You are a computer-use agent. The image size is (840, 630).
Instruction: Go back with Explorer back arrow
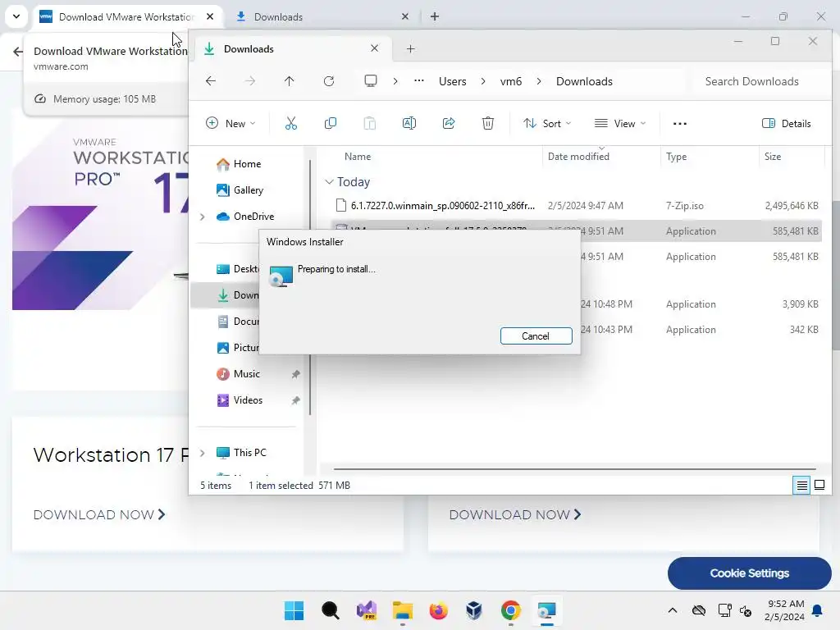tap(211, 81)
